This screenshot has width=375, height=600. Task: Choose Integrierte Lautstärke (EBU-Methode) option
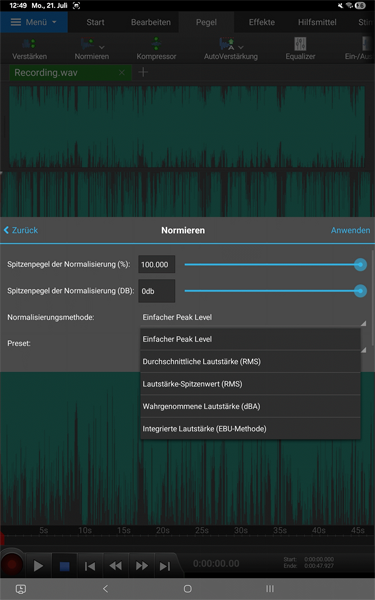pos(250,429)
